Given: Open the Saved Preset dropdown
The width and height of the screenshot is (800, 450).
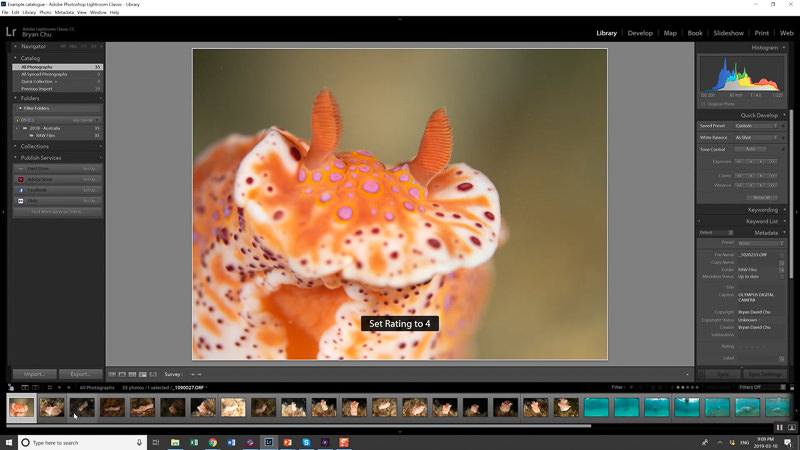Looking at the screenshot, I should 756,125.
